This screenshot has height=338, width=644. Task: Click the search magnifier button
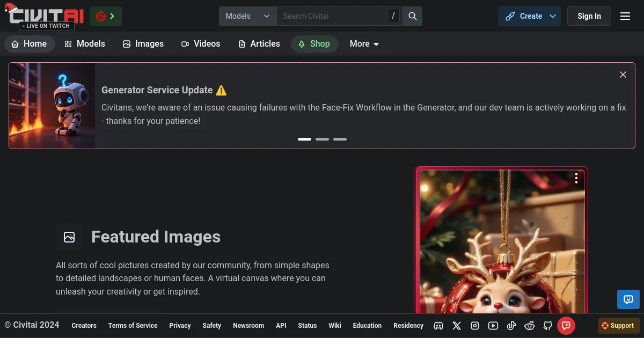pyautogui.click(x=413, y=16)
